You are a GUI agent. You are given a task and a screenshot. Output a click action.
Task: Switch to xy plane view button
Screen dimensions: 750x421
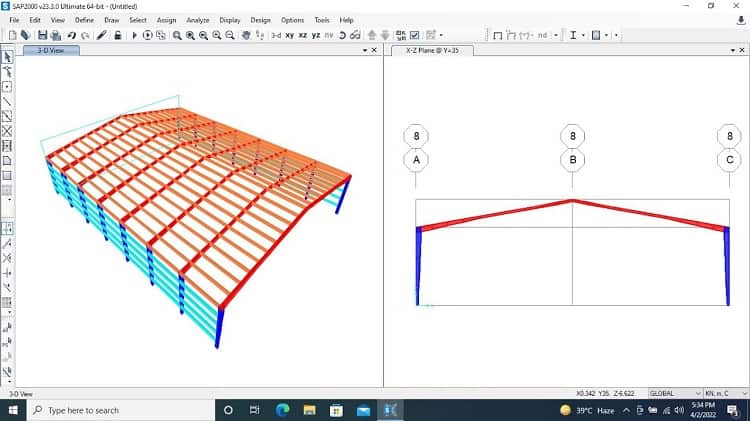[x=289, y=35]
